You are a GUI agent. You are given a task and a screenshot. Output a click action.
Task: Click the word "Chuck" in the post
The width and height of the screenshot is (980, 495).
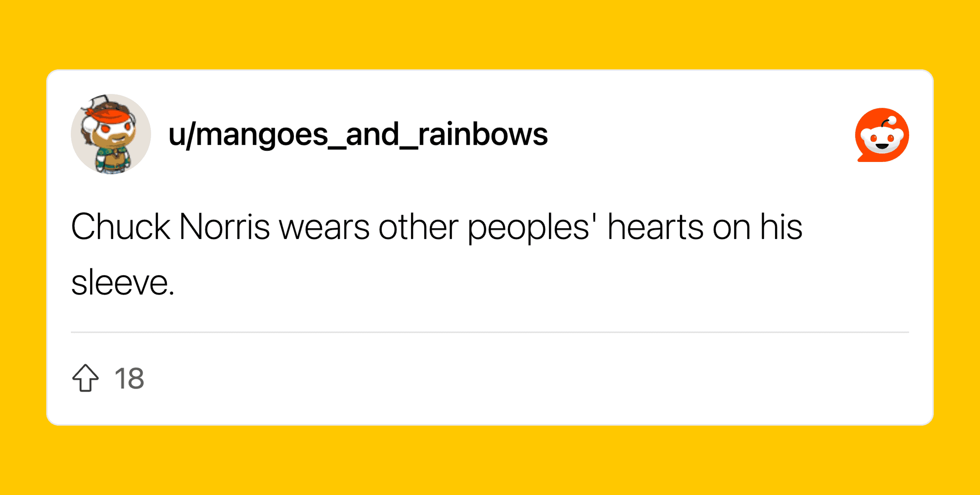(x=121, y=227)
